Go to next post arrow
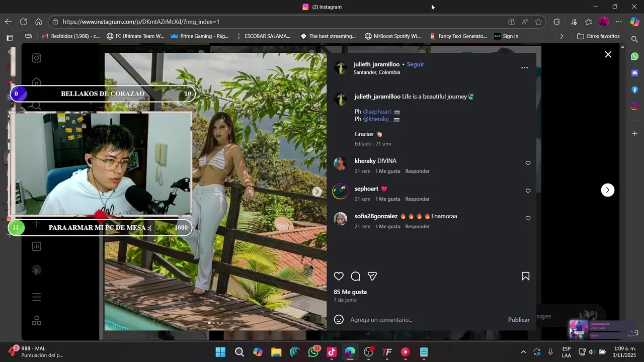The height and width of the screenshot is (362, 644). pyautogui.click(x=607, y=190)
